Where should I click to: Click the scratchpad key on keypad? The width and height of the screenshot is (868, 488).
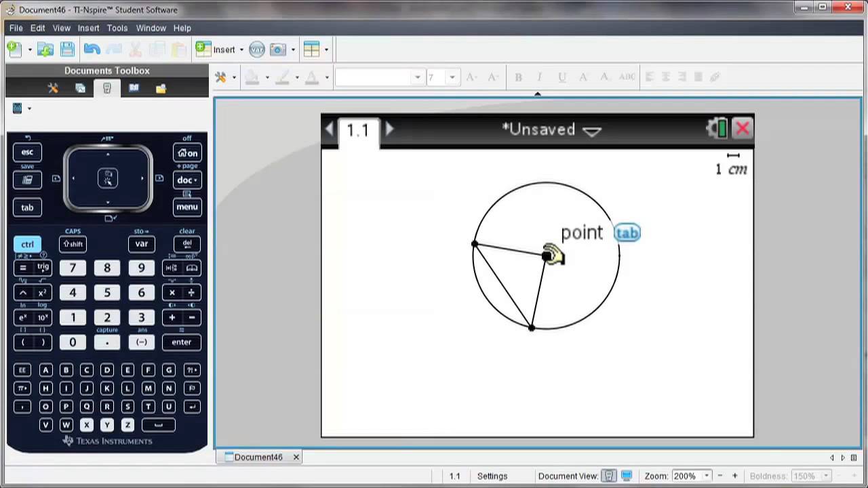coord(27,180)
